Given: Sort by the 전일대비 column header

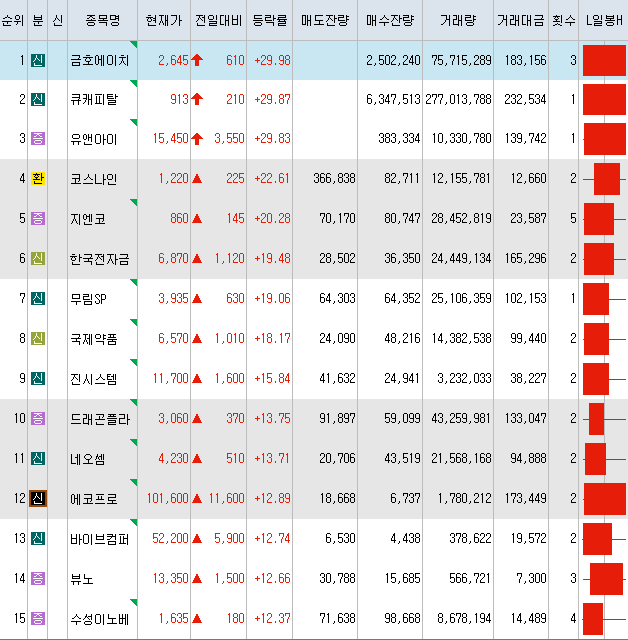Looking at the screenshot, I should [218, 20].
